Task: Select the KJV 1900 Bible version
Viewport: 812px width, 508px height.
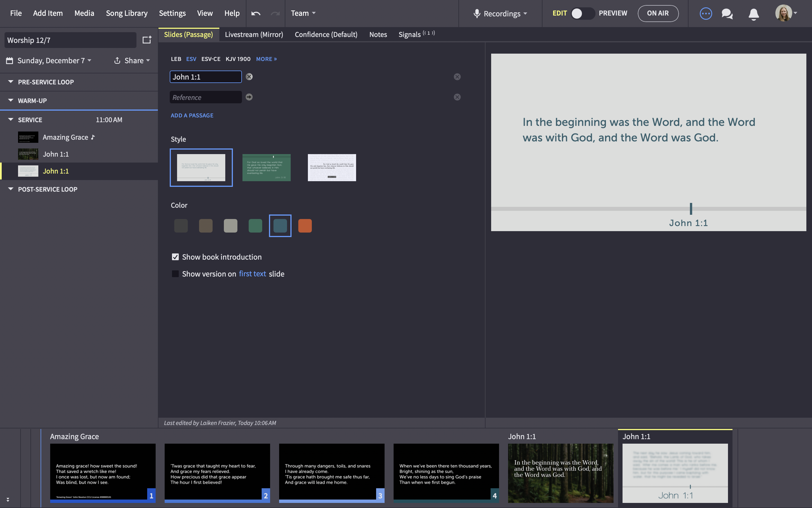Action: pos(238,59)
